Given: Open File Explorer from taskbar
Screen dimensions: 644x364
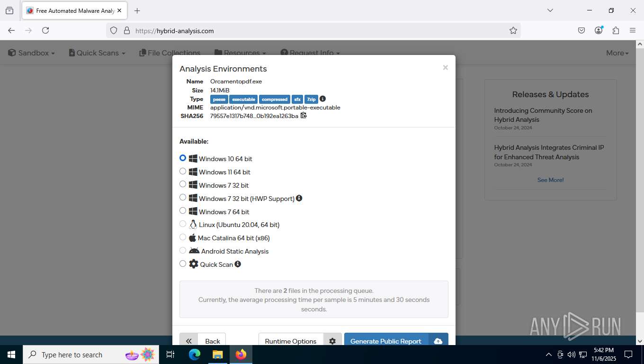Looking at the screenshot, I should click(x=217, y=355).
